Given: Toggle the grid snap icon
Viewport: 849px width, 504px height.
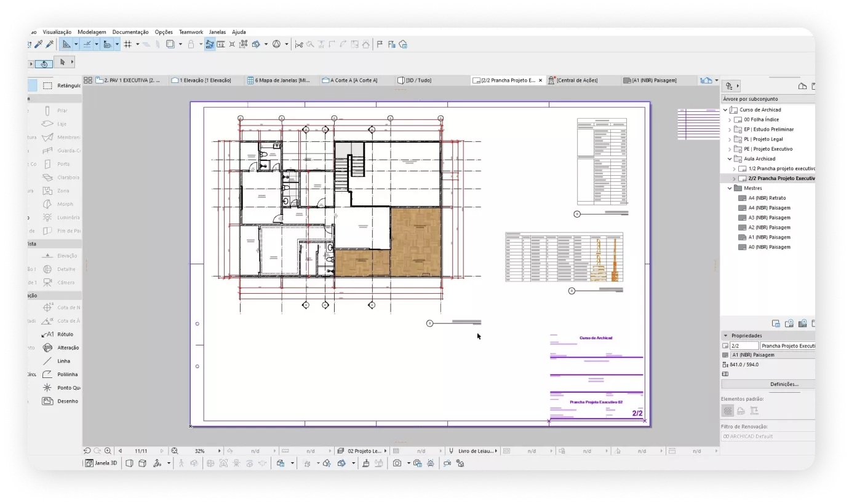Looking at the screenshot, I should (128, 44).
